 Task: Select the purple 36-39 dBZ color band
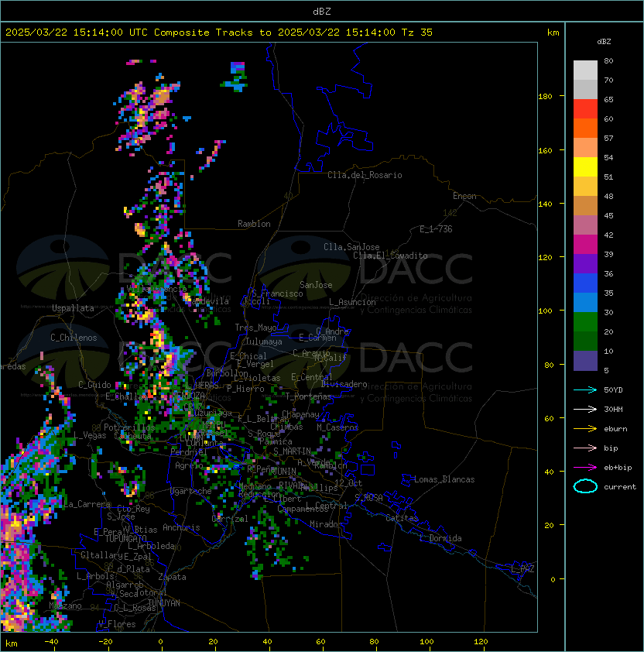(585, 263)
